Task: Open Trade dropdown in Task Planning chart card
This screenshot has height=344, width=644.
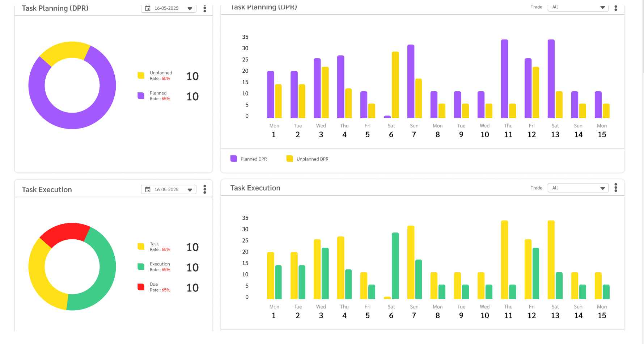Action: pyautogui.click(x=578, y=7)
